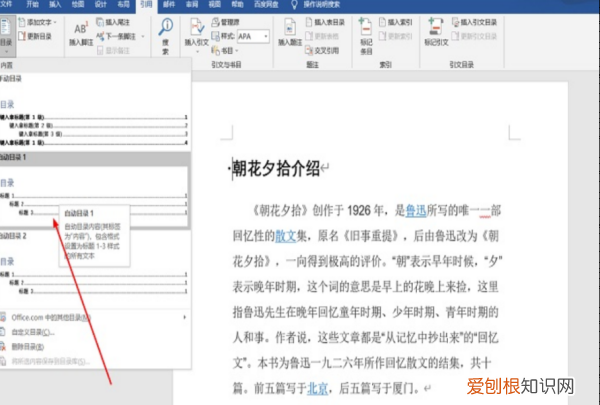The width and height of the screenshot is (600, 405).
Task: Click the group label 引文与书目
Action: tap(226, 65)
